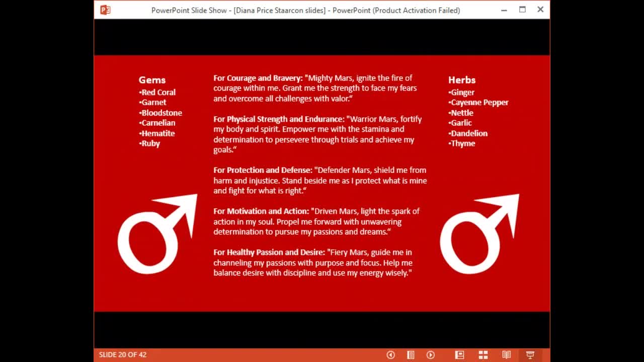644x362 pixels.
Task: Open the slide show options menu icon
Action: click(411, 355)
